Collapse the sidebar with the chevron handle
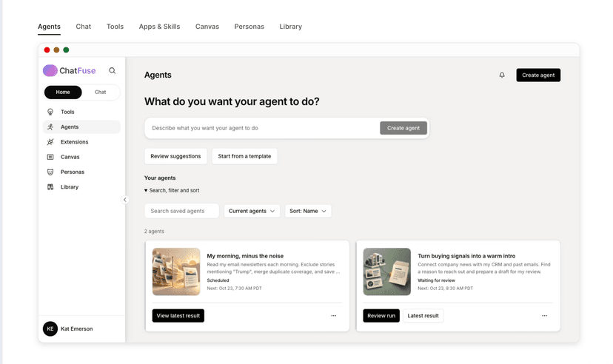Image resolution: width=613 pixels, height=364 pixels. click(124, 200)
